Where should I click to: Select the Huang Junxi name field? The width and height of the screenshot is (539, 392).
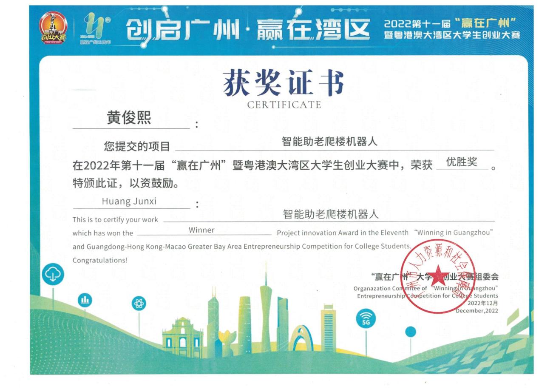(x=129, y=202)
